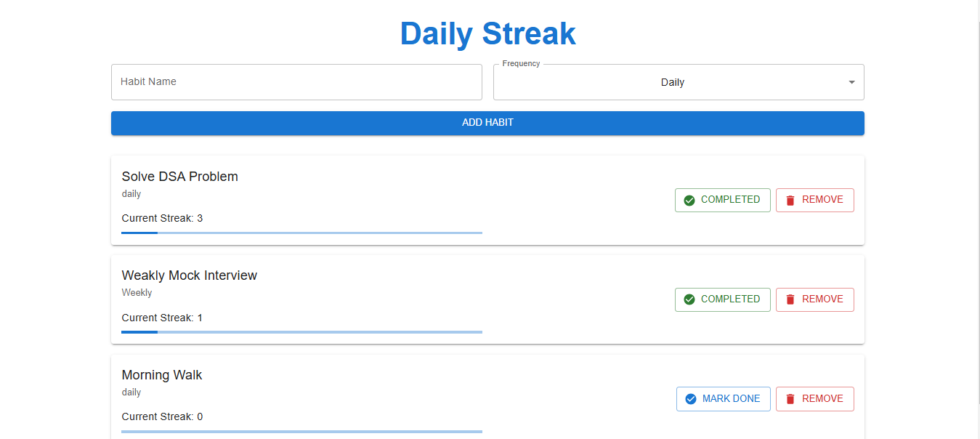Click the Habit Name input field
980x439 pixels.
[296, 82]
